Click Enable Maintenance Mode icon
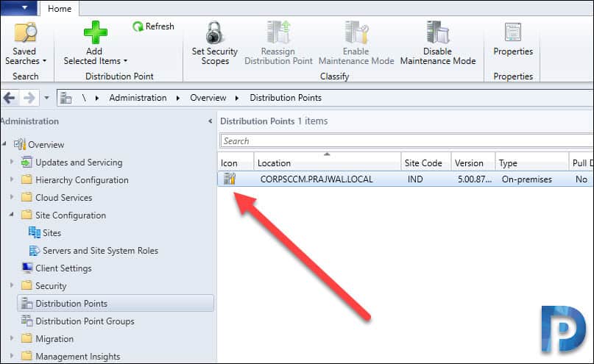Viewport: 594px width, 364px height. (356, 32)
